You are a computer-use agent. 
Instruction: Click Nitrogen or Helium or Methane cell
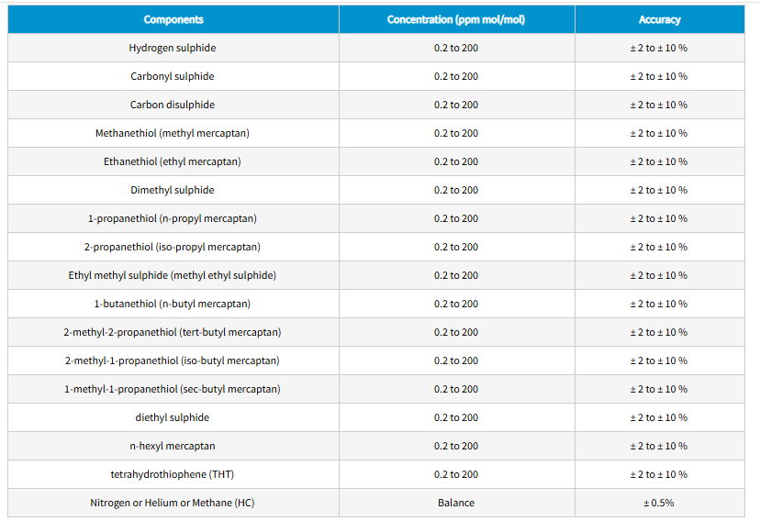(x=173, y=503)
